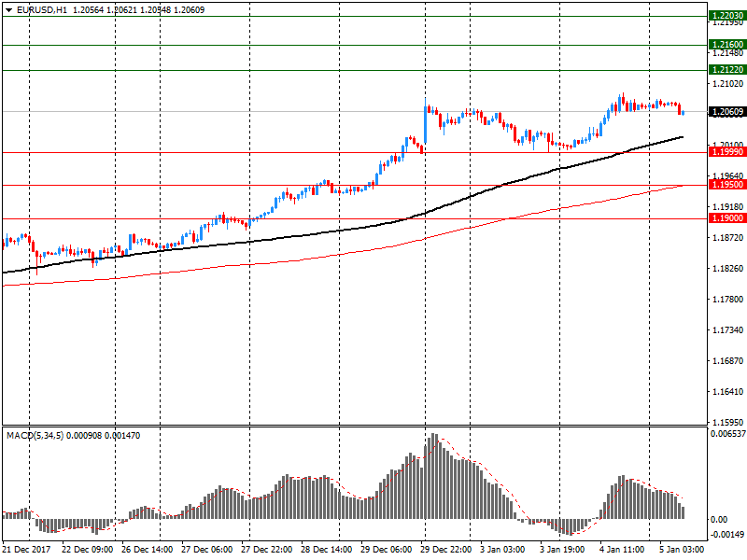Screen dimensions: 747x560
Task: Click the 22 Dec 09:00 time axis label
Action: (88, 550)
